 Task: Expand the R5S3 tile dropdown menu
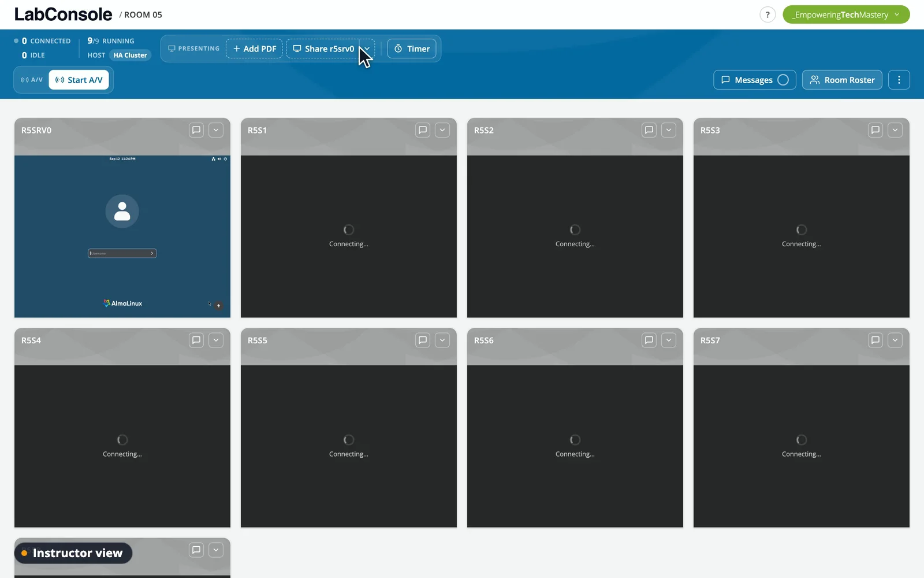click(895, 130)
